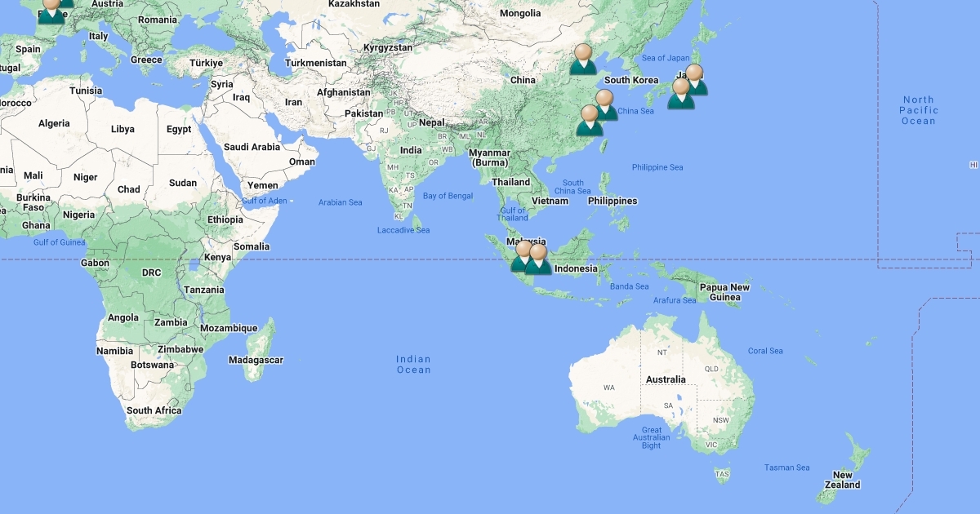Viewport: 980px width, 514px height.
Task: Click the North Pacific Ocean label
Action: pos(919,110)
